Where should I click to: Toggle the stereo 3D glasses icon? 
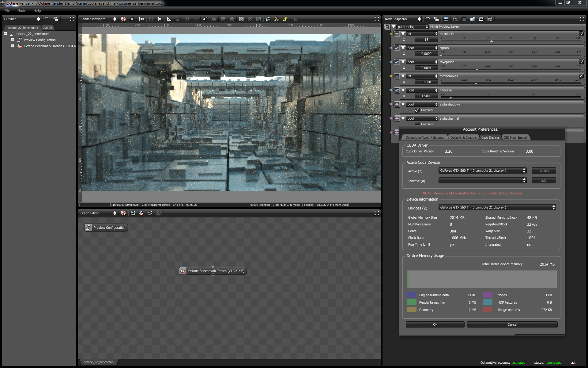pos(214,19)
